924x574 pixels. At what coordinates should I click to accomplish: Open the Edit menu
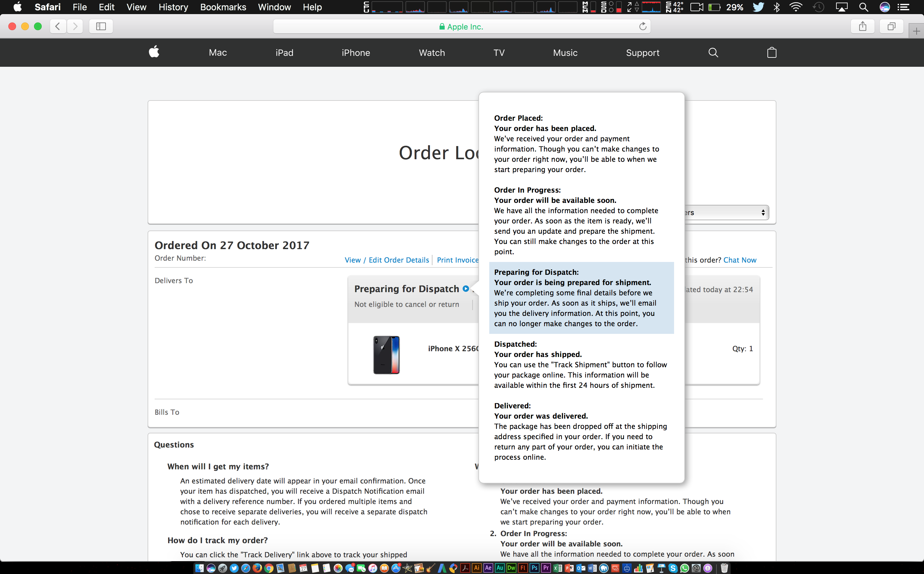coord(107,7)
